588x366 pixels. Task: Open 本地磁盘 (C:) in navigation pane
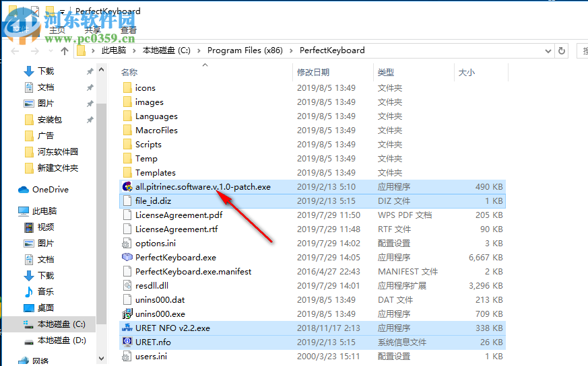click(61, 324)
